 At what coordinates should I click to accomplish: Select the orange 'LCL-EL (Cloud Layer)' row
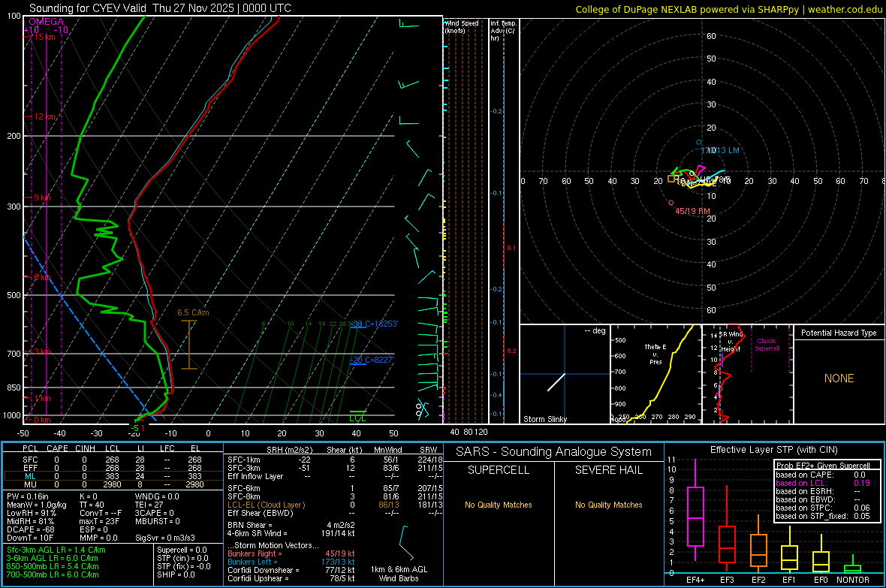point(335,505)
